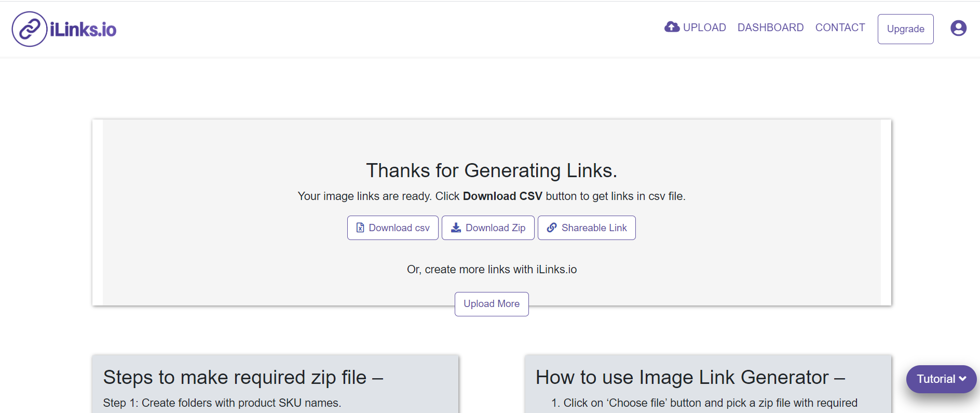
Task: Click the download tray icon in Download Zip
Action: (456, 228)
